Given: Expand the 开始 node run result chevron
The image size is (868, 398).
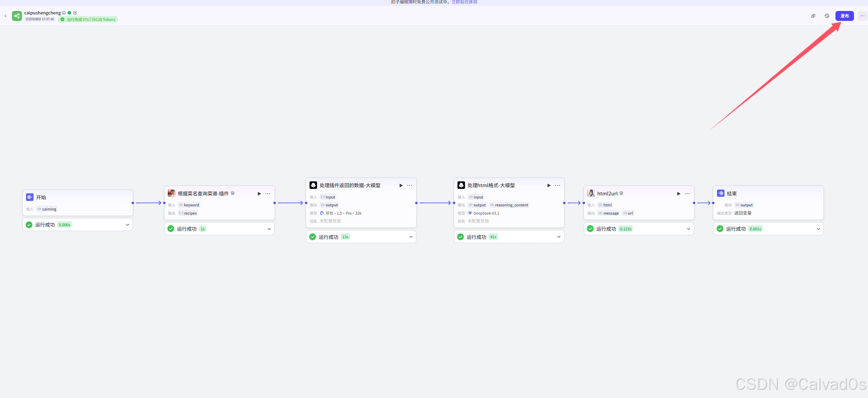Looking at the screenshot, I should pos(127,225).
